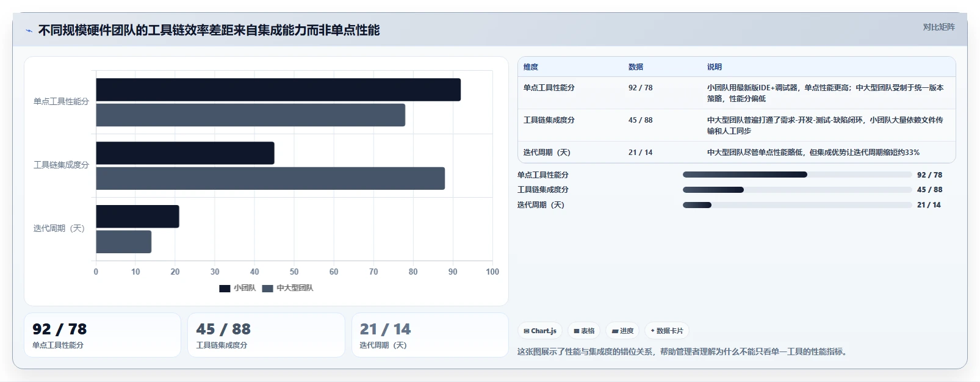Click the blue icon left of the title
This screenshot has width=980, height=382.
[x=29, y=31]
